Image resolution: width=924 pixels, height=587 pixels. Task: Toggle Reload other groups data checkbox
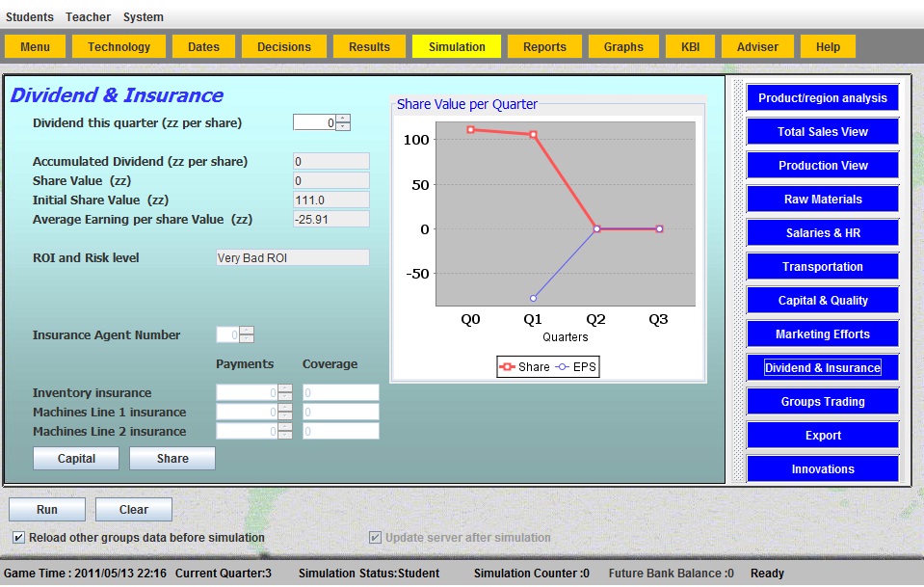click(19, 538)
